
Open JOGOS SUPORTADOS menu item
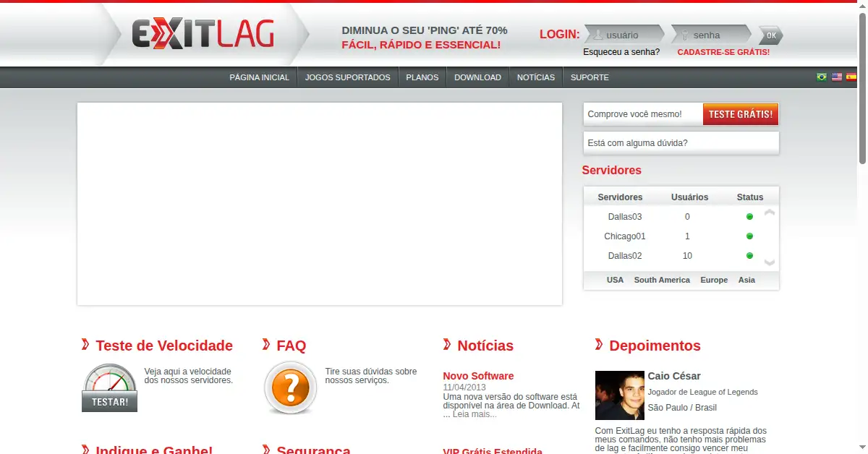click(x=348, y=77)
